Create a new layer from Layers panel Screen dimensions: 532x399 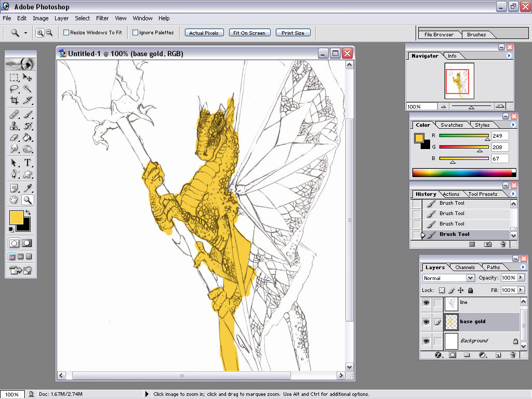pos(498,355)
